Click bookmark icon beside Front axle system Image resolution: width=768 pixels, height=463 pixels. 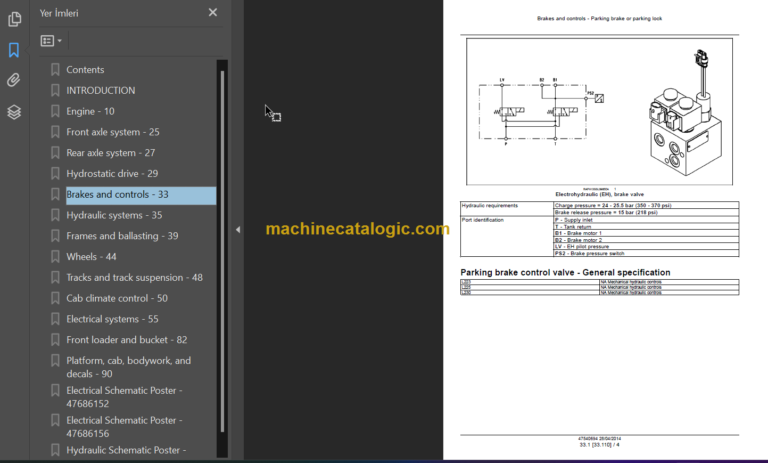coord(55,132)
